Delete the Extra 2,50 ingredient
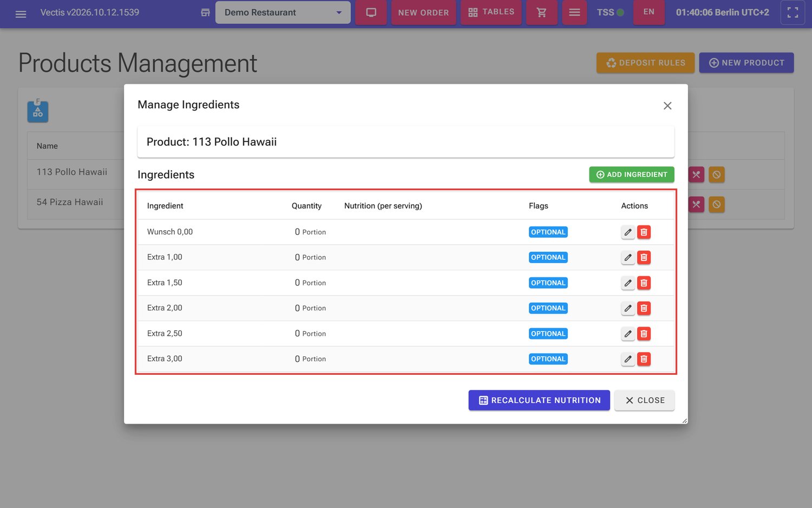 click(644, 334)
